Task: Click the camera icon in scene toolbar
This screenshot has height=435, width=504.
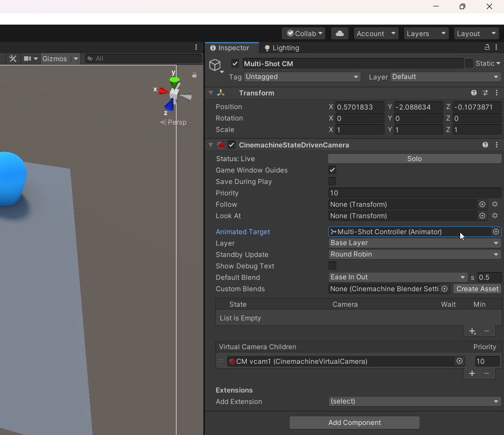Action: pos(27,58)
